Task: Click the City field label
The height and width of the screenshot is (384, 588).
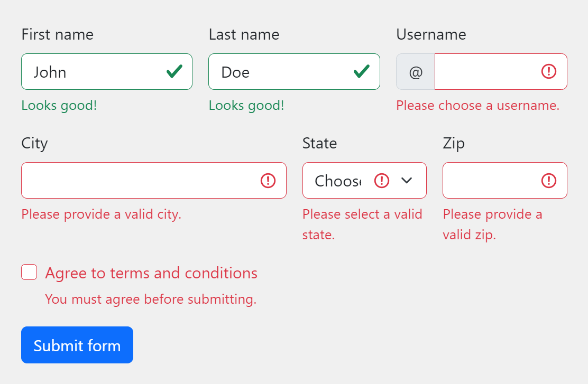Action: tap(34, 144)
